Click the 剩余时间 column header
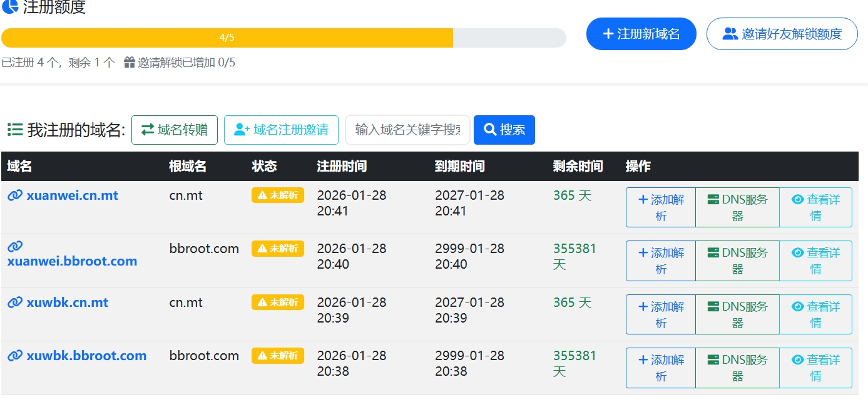This screenshot has height=419, width=868. pyautogui.click(x=578, y=167)
